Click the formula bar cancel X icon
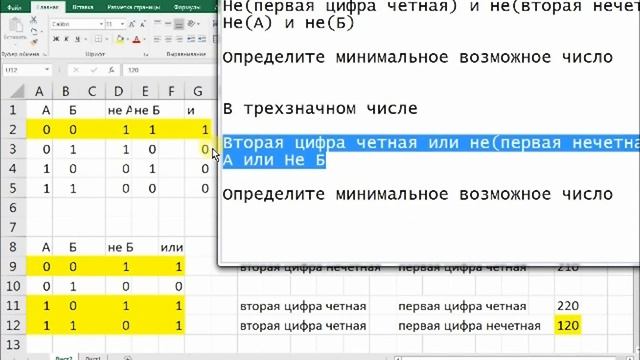640x360 pixels. (x=76, y=70)
